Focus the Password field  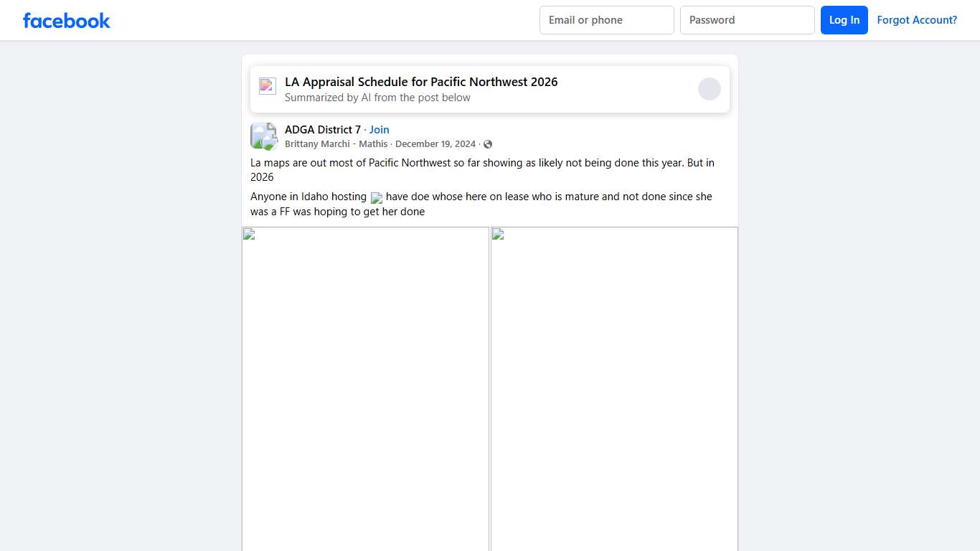[747, 20]
